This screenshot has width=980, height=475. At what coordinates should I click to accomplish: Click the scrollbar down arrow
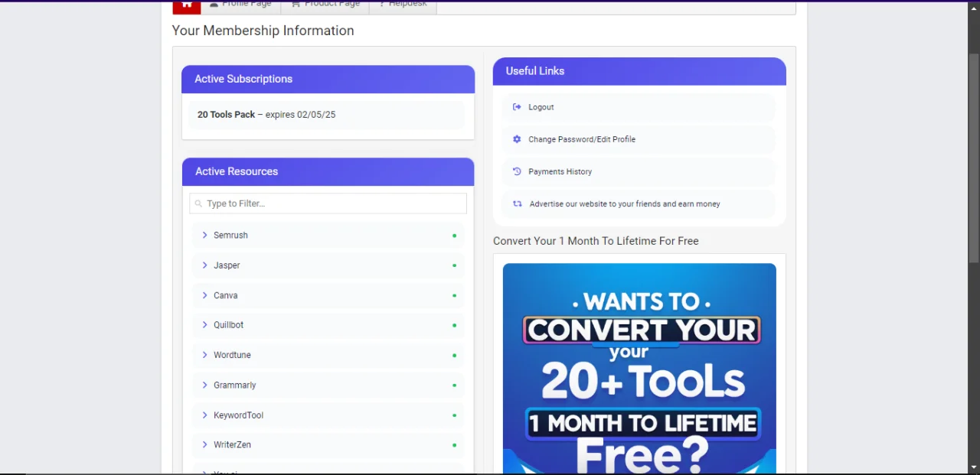974,468
